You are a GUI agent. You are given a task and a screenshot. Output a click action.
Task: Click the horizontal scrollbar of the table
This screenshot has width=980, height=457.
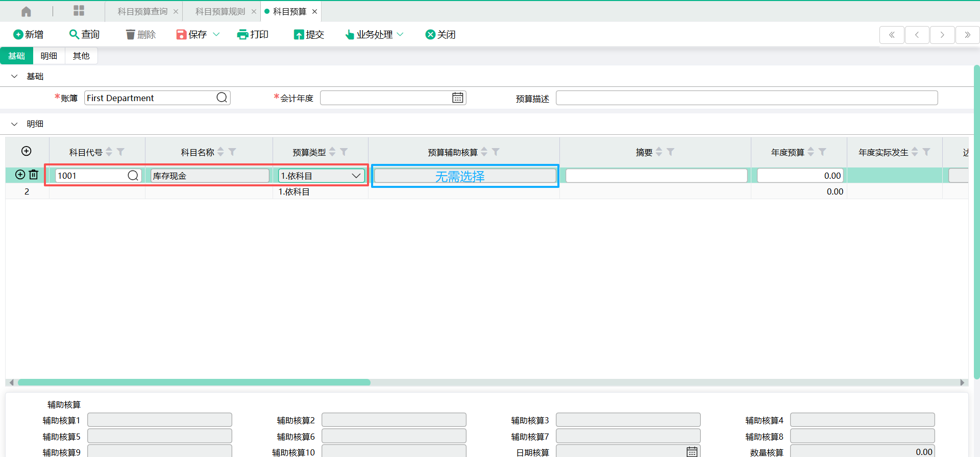coord(194,382)
